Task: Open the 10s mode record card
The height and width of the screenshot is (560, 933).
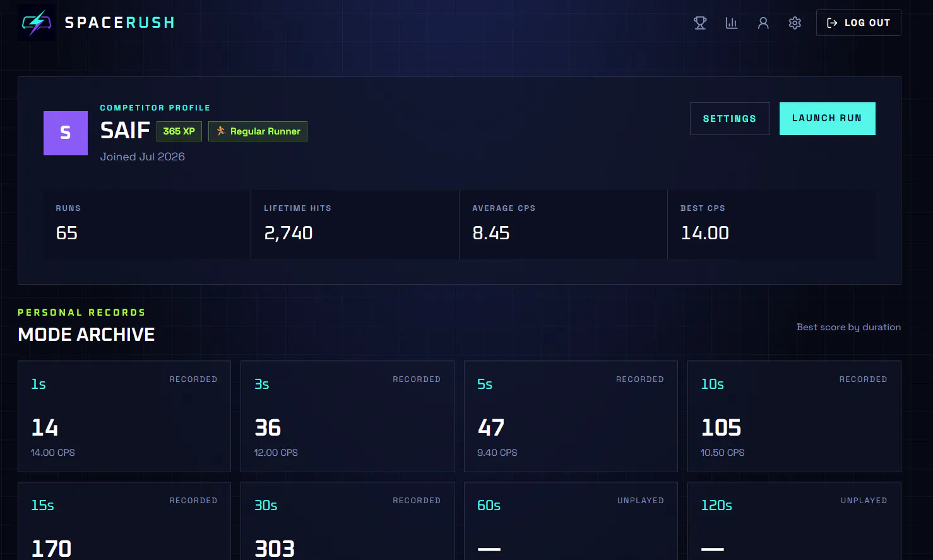Action: [794, 417]
